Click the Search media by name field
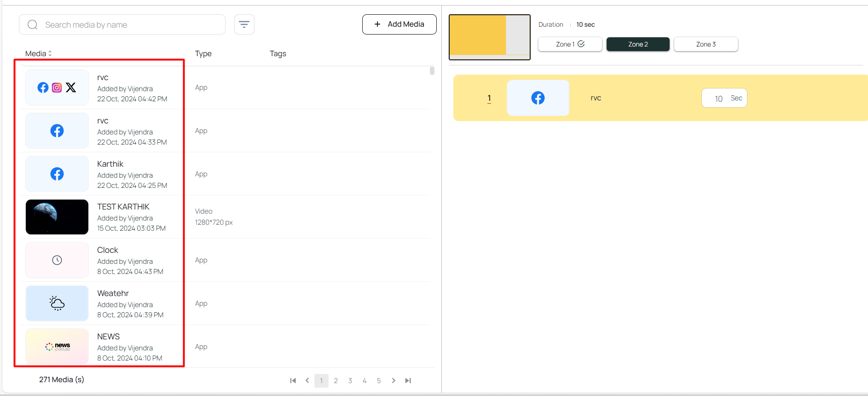Screen dimensions: 868x396 [129, 25]
